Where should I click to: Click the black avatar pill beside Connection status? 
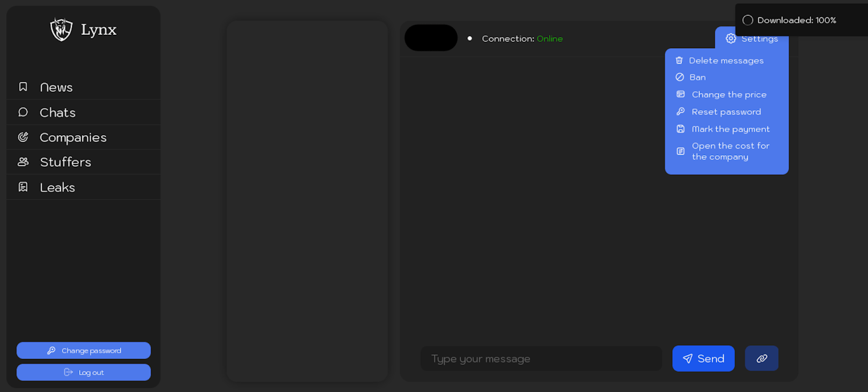pos(431,38)
